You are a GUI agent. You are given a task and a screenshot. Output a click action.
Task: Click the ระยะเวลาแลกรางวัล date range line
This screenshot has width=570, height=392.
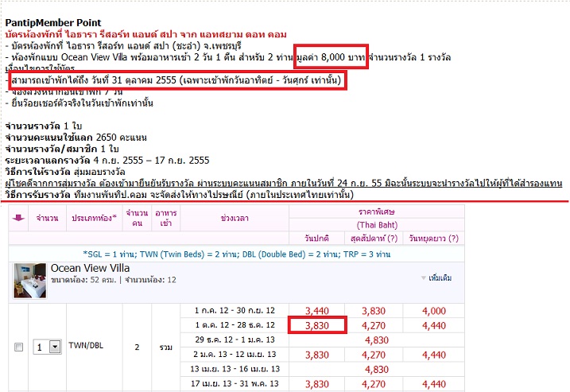coord(107,161)
